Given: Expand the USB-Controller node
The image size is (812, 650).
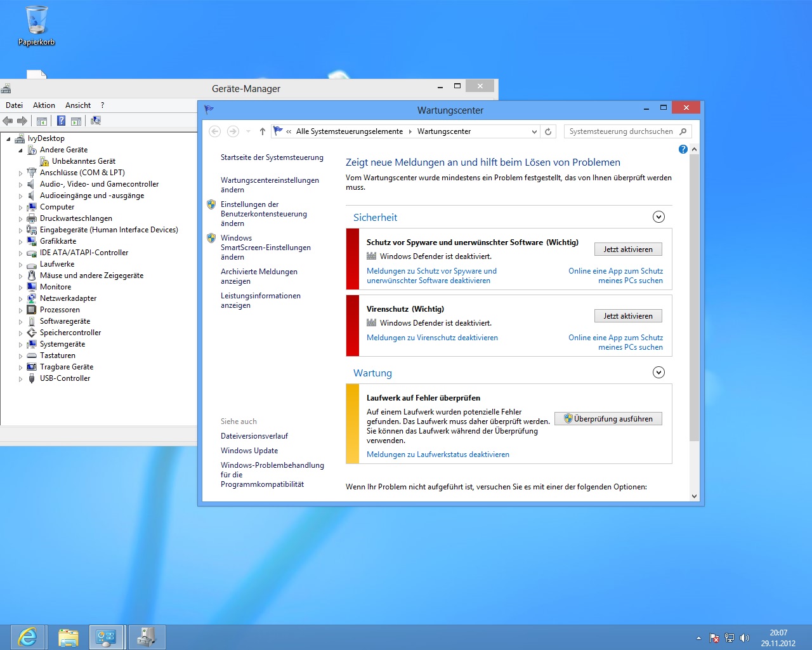Looking at the screenshot, I should pyautogui.click(x=20, y=379).
